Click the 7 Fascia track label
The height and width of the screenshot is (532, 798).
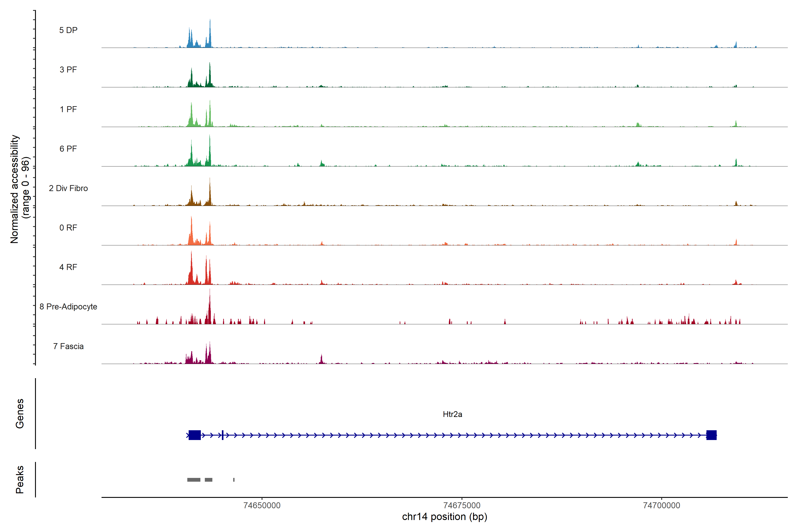tap(68, 346)
